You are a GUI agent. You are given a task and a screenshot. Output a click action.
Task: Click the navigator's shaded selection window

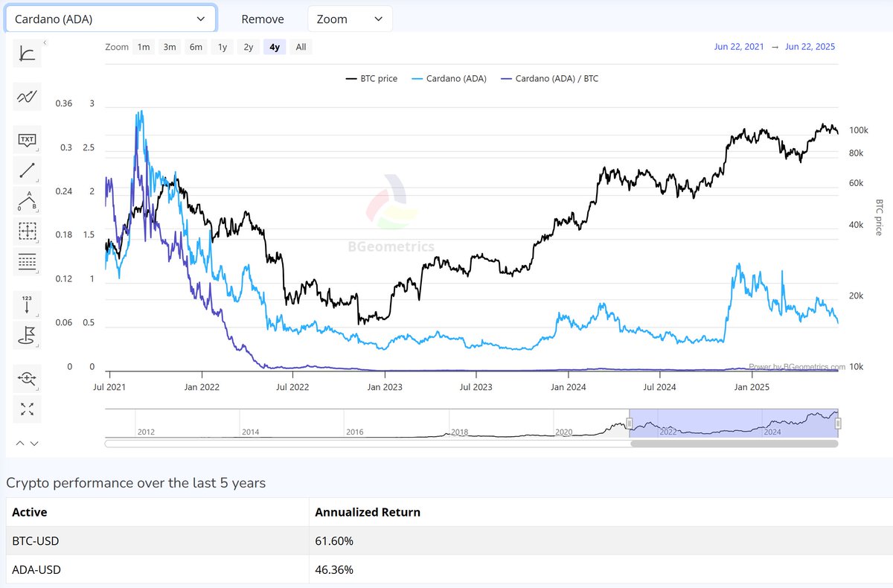pyautogui.click(x=733, y=423)
